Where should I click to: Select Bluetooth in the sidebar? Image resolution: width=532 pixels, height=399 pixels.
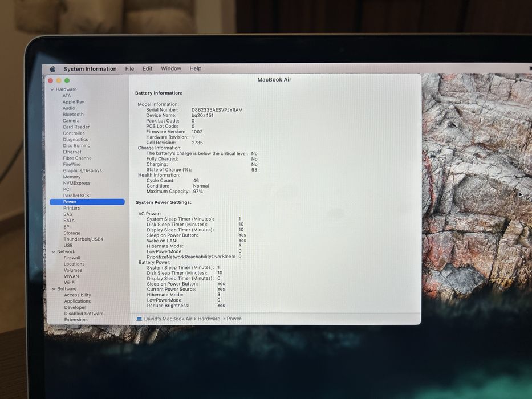[73, 115]
